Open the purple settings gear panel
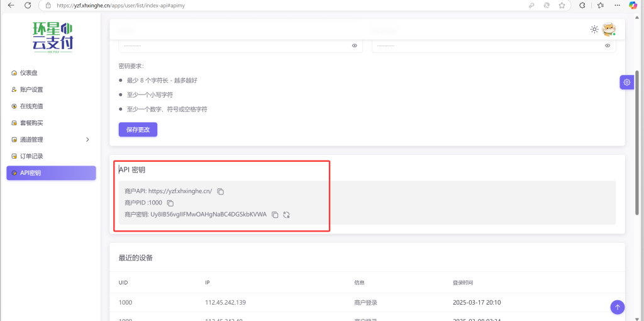Image resolution: width=644 pixels, height=321 pixels. 626,82
